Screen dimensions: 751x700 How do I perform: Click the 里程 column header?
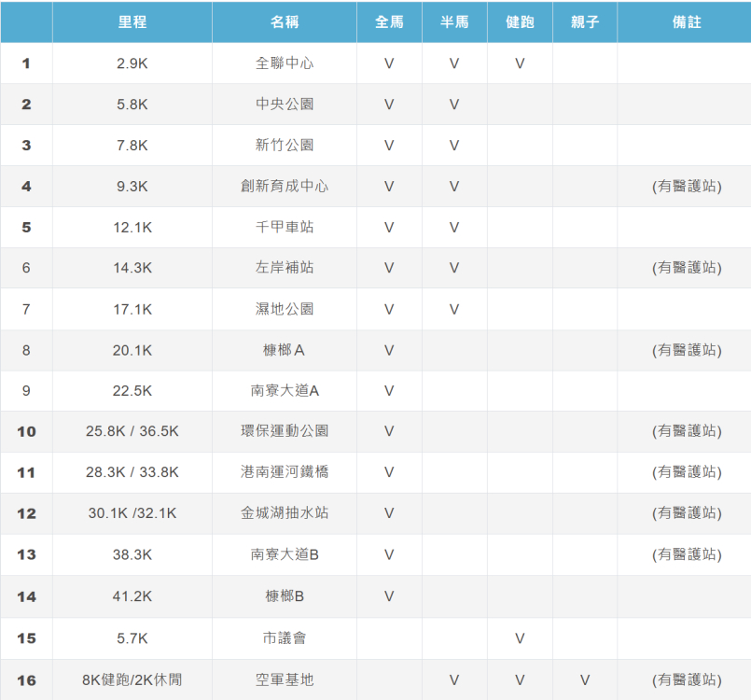coord(132,22)
